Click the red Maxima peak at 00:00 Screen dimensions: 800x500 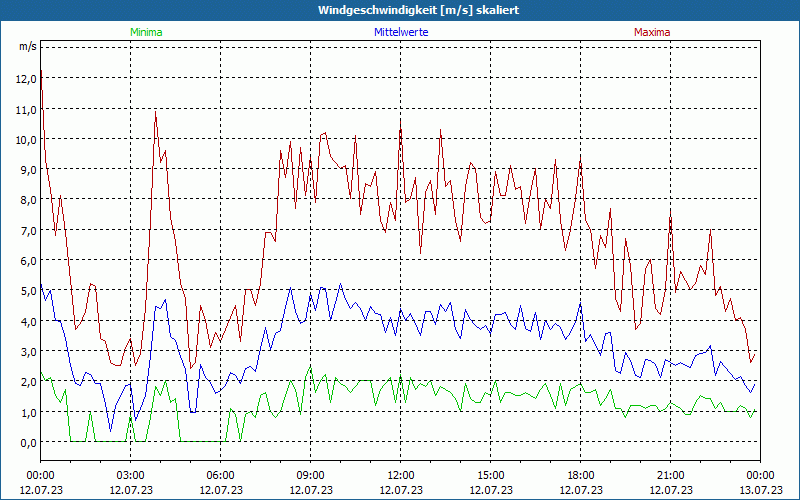(x=41, y=70)
